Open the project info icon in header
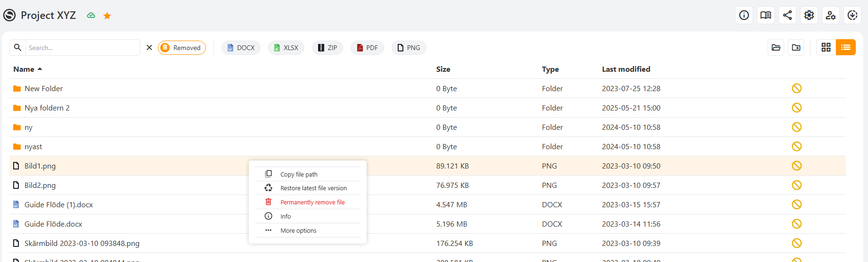This screenshot has height=262, width=868. point(744,15)
